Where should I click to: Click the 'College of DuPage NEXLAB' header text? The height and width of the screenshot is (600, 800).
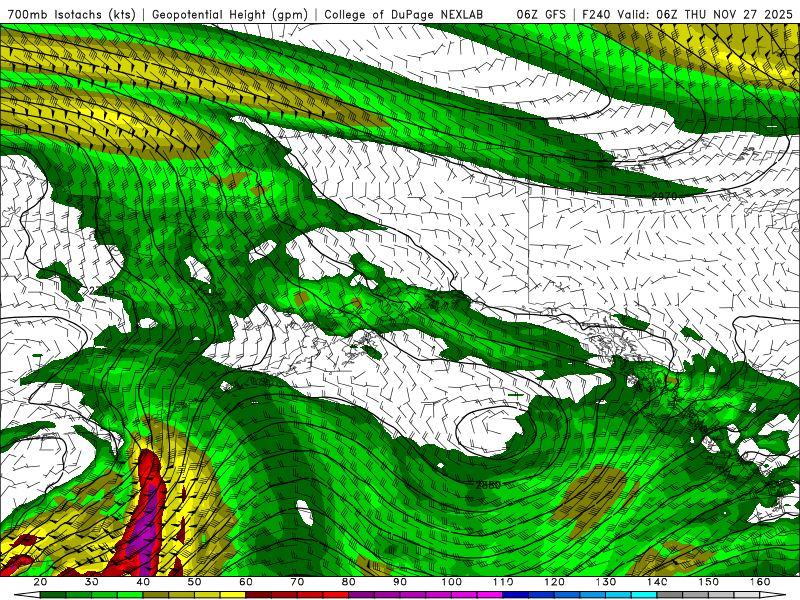coord(404,14)
